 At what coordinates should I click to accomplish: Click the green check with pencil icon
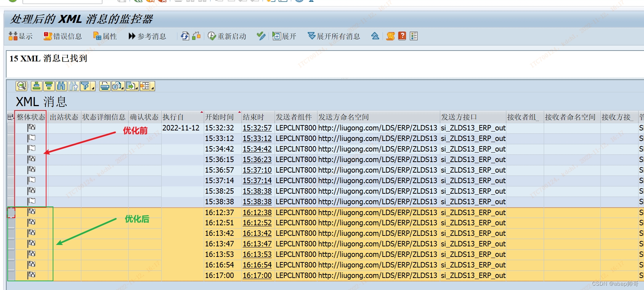pyautogui.click(x=261, y=36)
